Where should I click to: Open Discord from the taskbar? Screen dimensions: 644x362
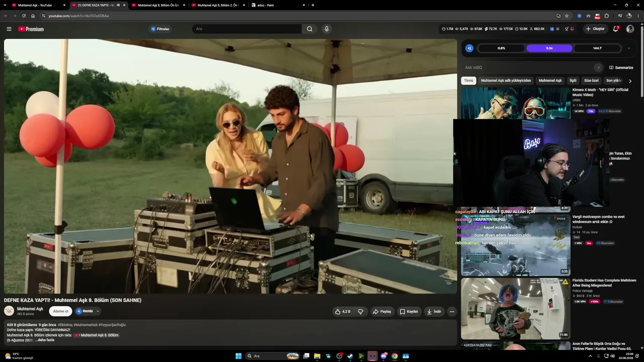[x=384, y=356]
